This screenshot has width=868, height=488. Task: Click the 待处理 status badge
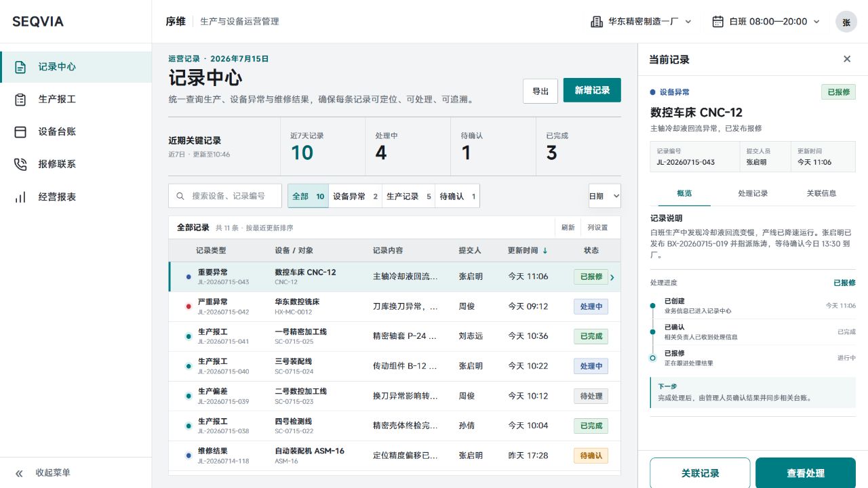(x=591, y=396)
